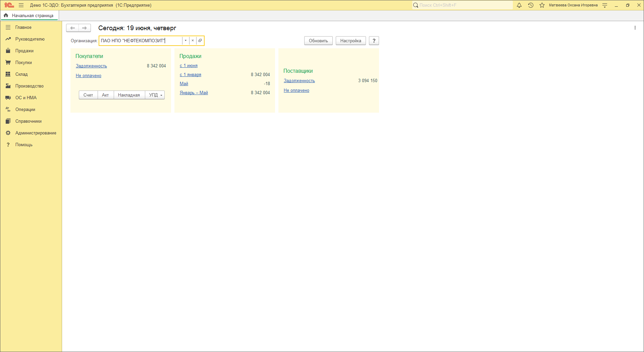Click the search field at top
Screen dimensions: 644x352
tap(463, 5)
